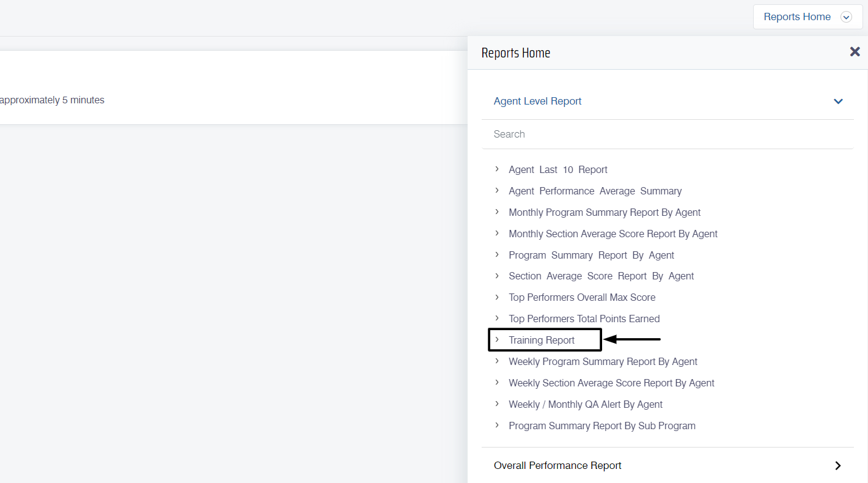Open Program Summary Report By Sub Program
868x483 pixels.
602,426
